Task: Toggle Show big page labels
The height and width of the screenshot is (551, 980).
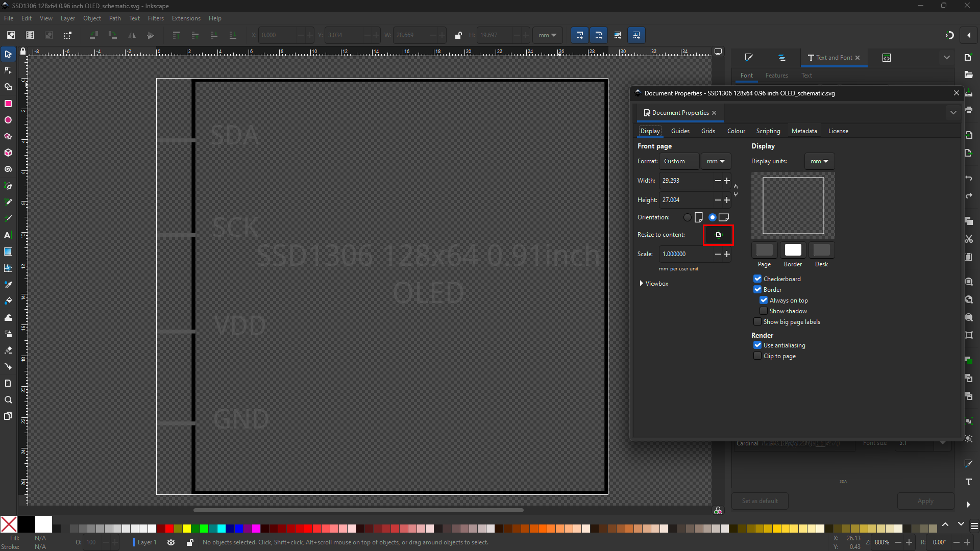Action: (x=758, y=321)
